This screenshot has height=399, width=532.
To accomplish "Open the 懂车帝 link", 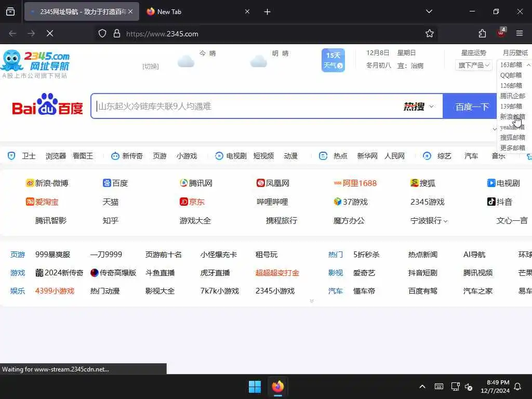I will pyautogui.click(x=364, y=291).
